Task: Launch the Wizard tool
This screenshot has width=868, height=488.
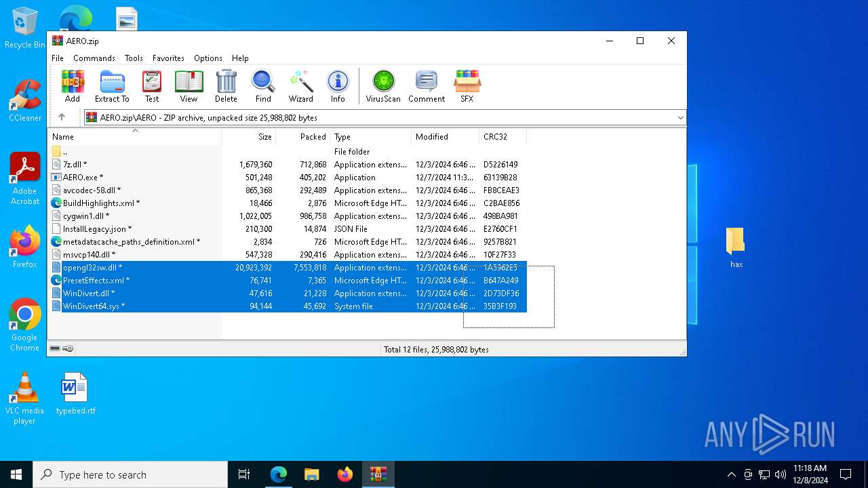Action: tap(300, 86)
